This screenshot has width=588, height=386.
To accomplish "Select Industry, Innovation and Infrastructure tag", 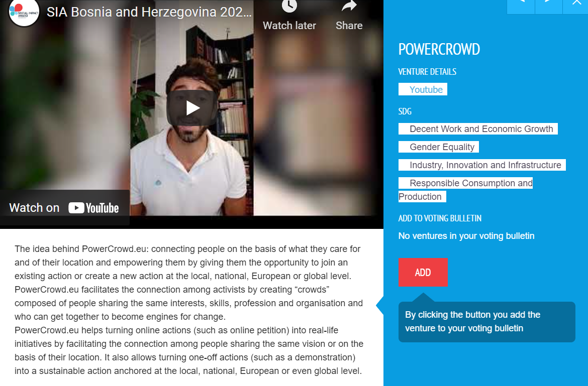I will (x=482, y=165).
